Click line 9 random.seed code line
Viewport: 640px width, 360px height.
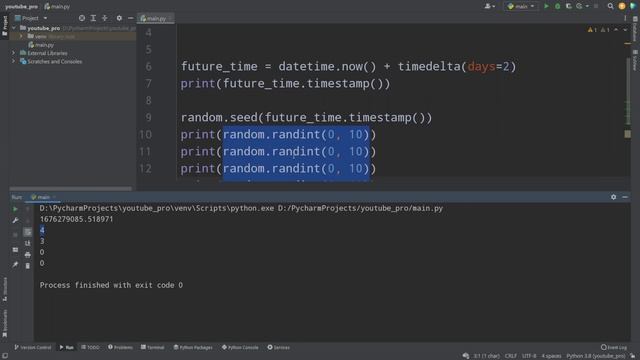[x=306, y=118]
